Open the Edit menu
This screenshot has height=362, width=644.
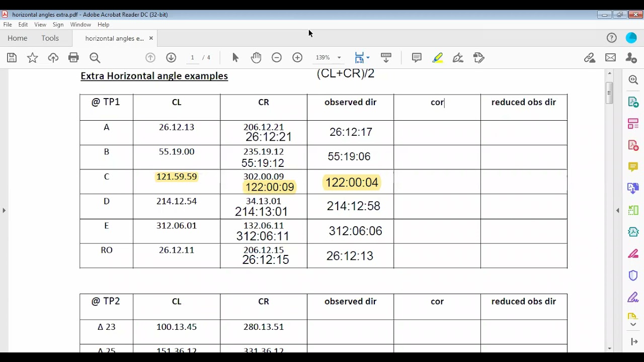pos(23,24)
